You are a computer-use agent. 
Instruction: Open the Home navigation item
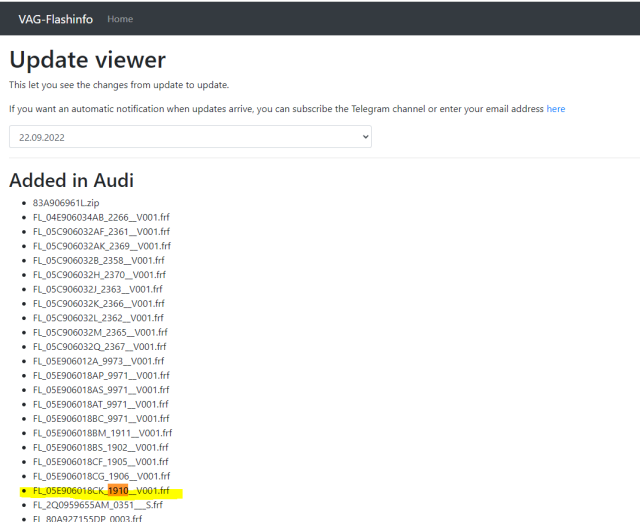[x=120, y=19]
